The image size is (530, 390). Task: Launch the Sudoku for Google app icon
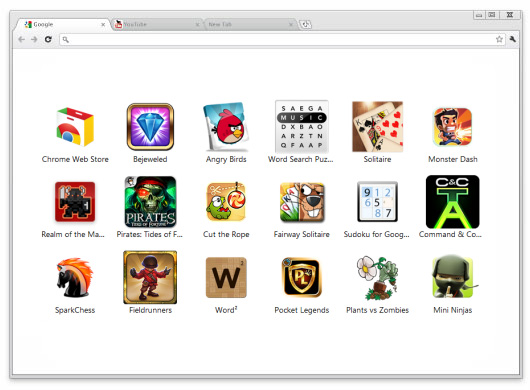click(x=377, y=202)
